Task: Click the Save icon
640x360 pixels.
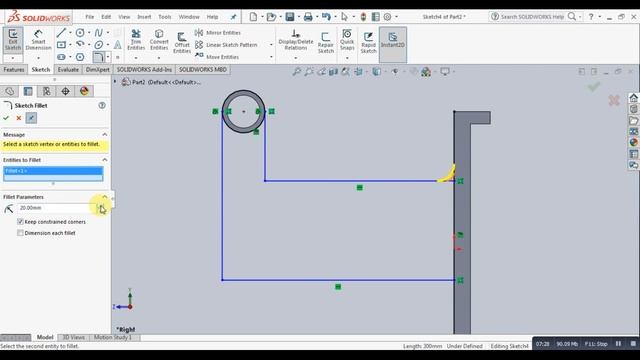Action: (290, 17)
